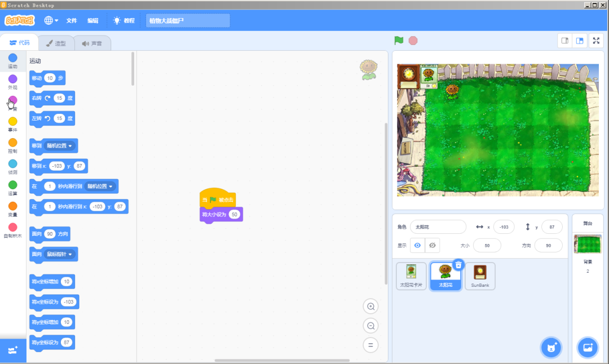
Task: Select the 控制 control category
Action: (x=13, y=146)
